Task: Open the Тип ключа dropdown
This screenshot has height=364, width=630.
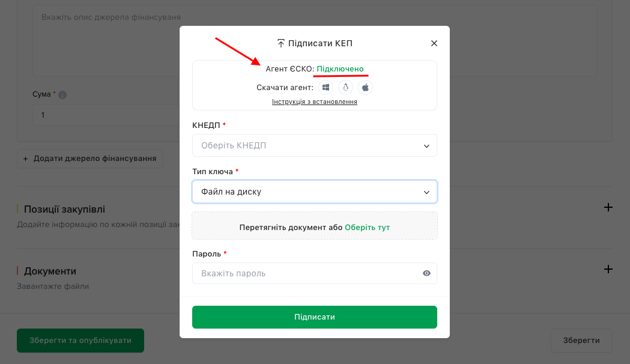Action: pos(315,192)
